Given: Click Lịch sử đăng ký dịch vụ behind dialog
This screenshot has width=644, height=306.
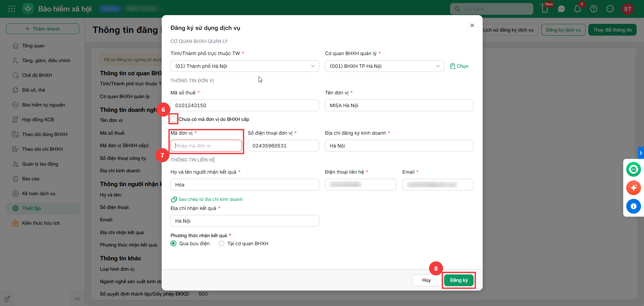Looking at the screenshot, I should pos(508,30).
